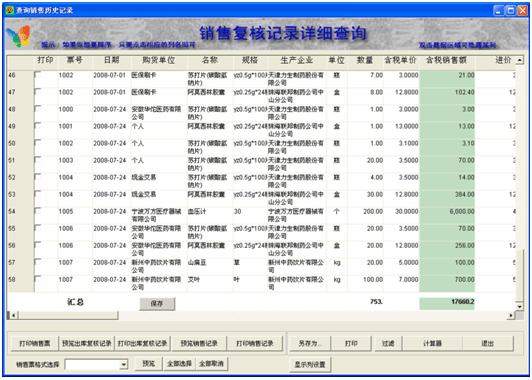Click the 另存为... button
The width and height of the screenshot is (532, 380).
coord(310,343)
